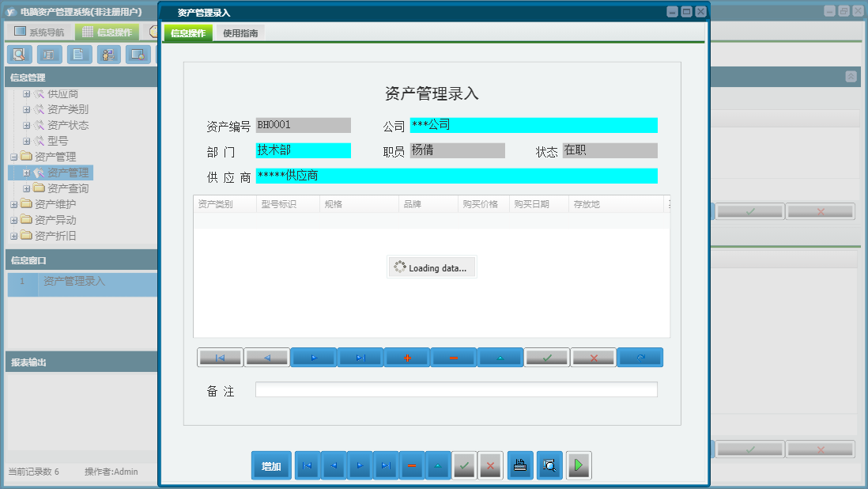Jump to last record with the skip-end icon
This screenshot has width=868, height=489.
coord(360,357)
